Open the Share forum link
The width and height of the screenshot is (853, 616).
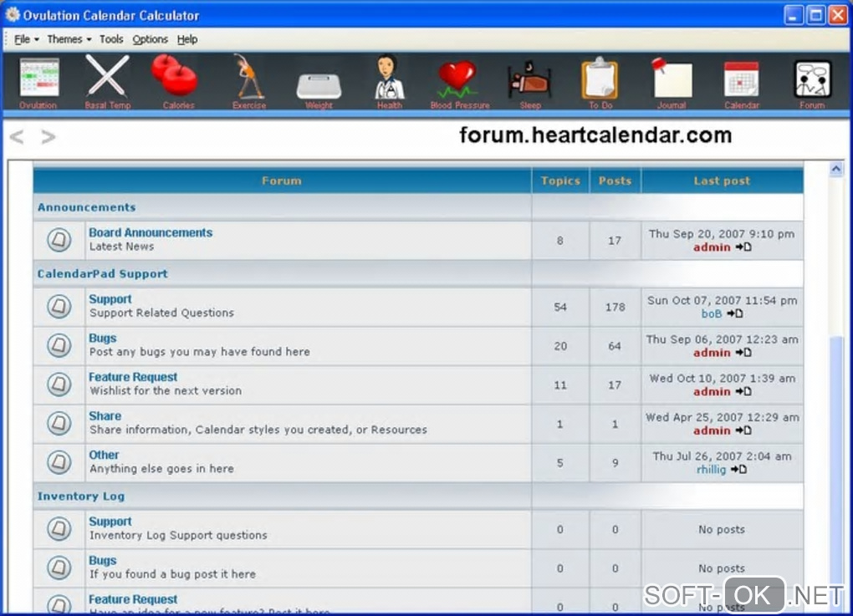point(105,416)
